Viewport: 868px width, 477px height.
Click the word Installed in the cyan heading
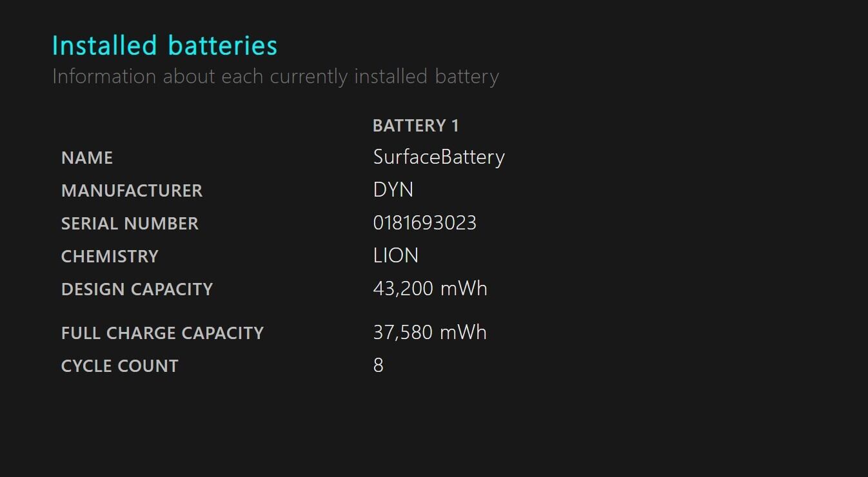coord(104,46)
